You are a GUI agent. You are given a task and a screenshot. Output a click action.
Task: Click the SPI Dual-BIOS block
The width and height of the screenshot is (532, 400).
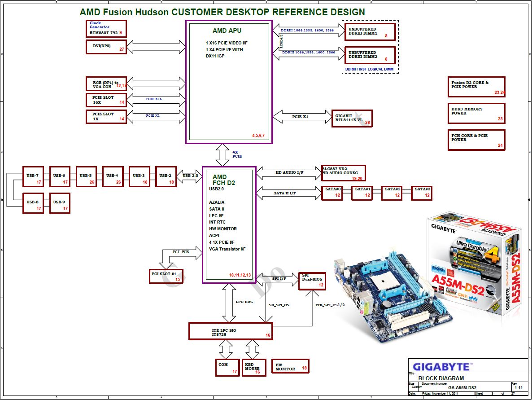312,281
